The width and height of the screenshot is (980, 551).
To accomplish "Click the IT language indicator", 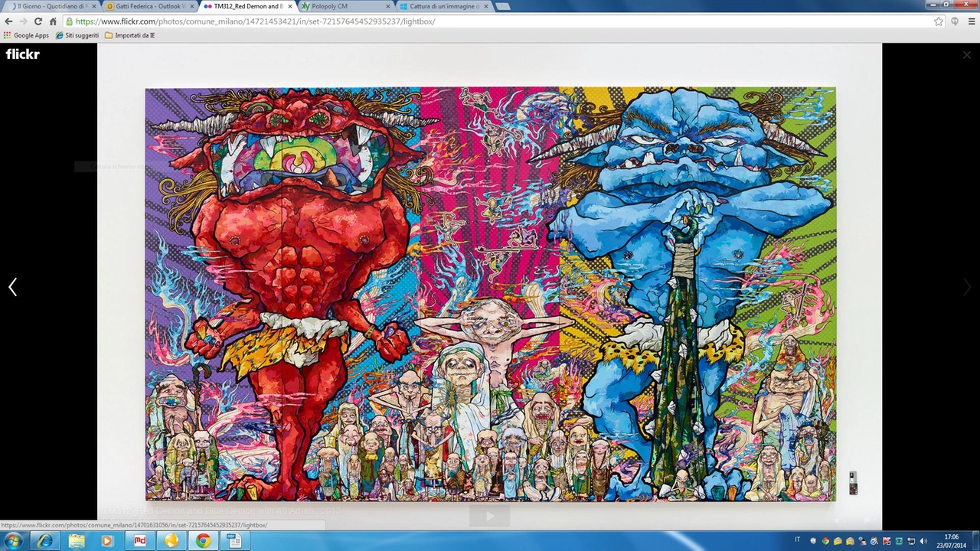I will point(797,540).
